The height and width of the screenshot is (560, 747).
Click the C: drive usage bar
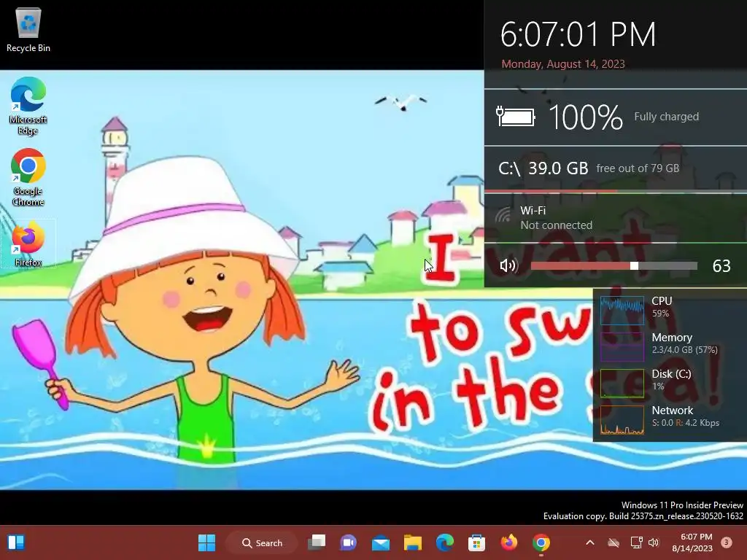616,192
